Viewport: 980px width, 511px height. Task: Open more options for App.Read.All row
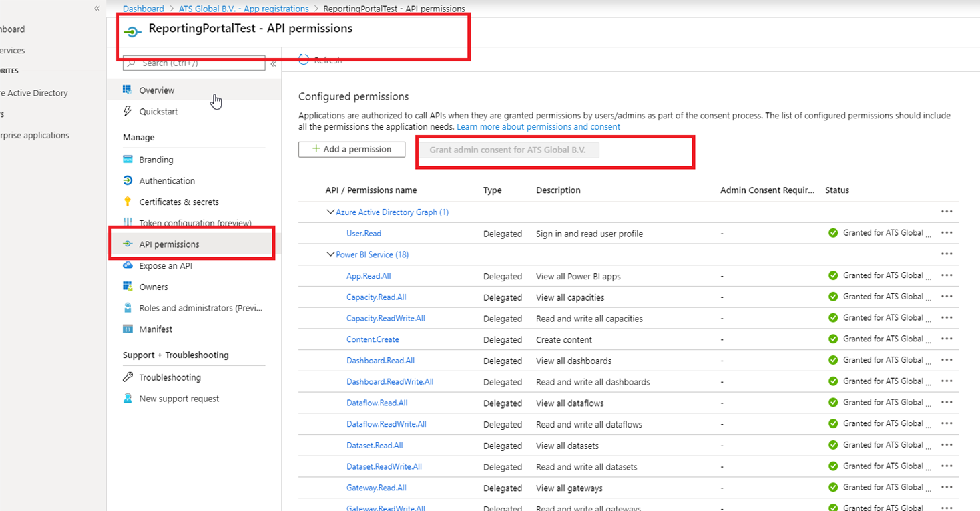[947, 276]
